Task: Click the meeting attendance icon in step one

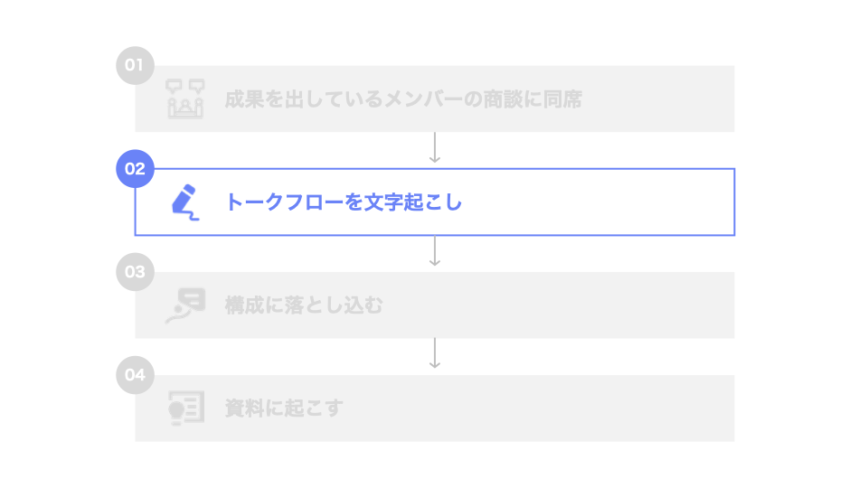Action: [x=186, y=99]
